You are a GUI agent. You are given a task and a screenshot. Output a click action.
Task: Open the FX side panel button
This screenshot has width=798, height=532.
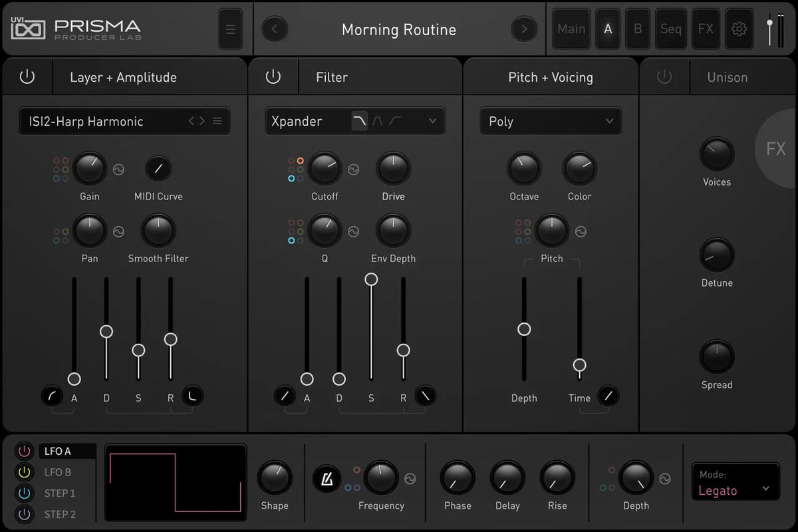(x=775, y=149)
